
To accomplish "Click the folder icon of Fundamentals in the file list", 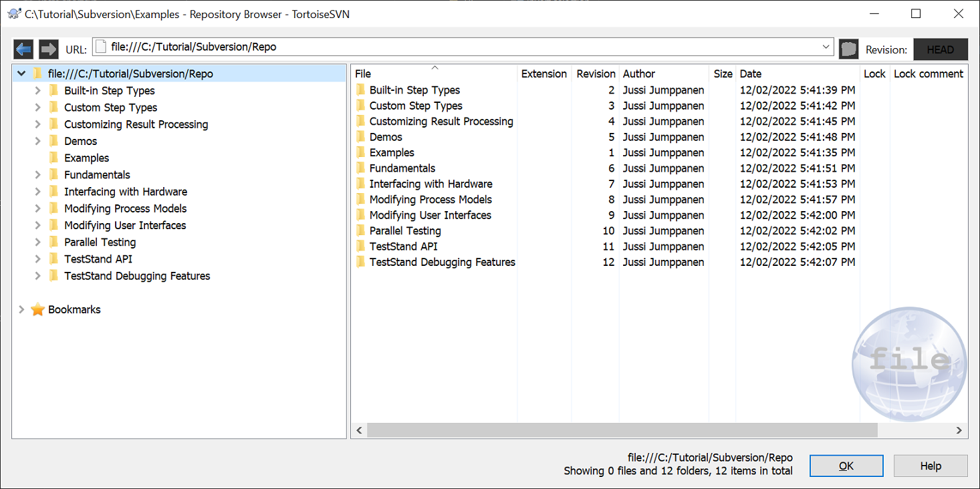I will [x=360, y=168].
